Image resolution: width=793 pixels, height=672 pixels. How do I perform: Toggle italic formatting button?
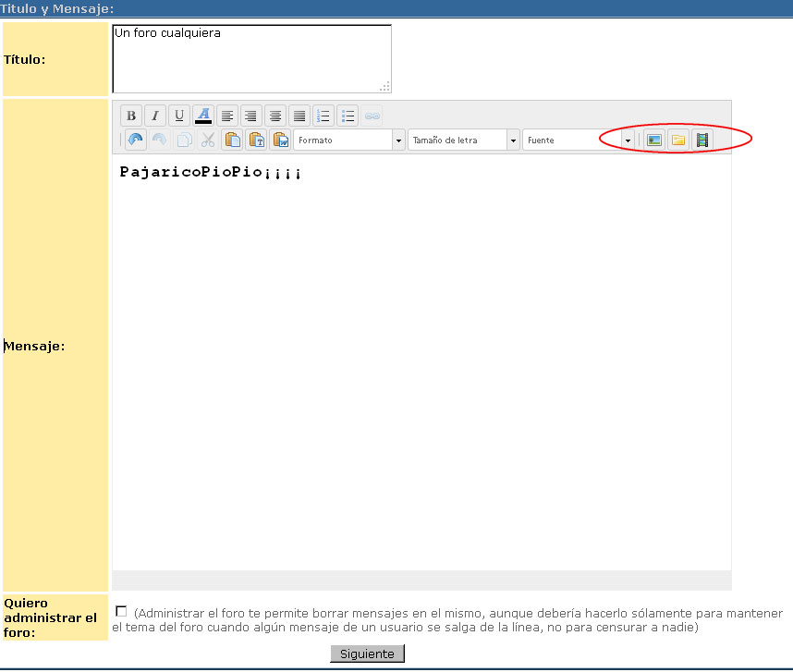tap(155, 116)
